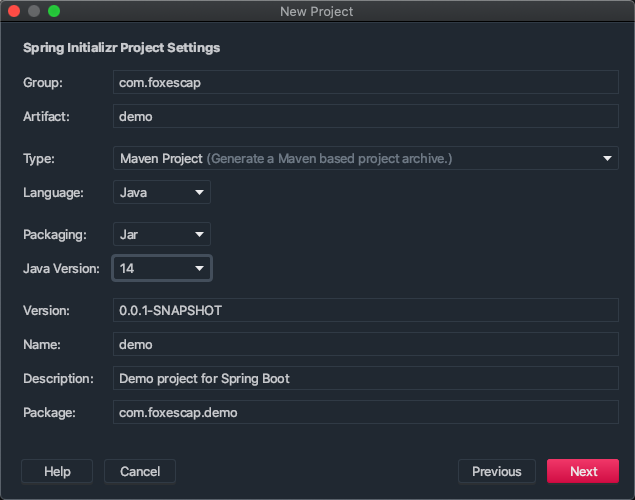The width and height of the screenshot is (635, 500).
Task: Select the Name input field
Action: click(x=365, y=344)
